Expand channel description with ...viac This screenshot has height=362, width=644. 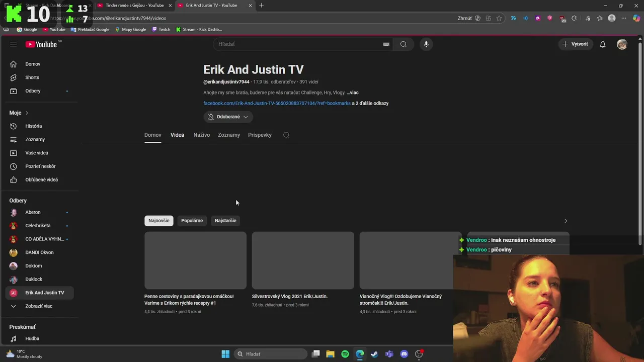(352, 93)
